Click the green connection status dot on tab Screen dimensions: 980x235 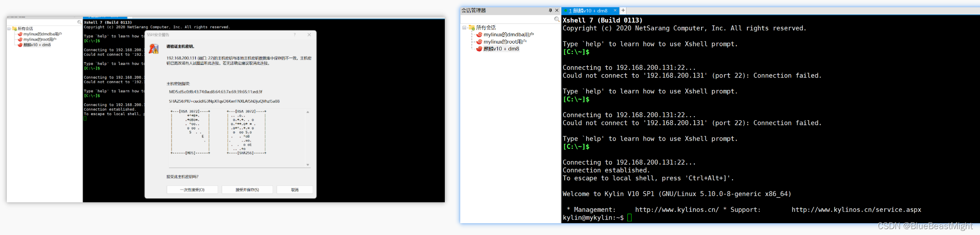click(566, 10)
